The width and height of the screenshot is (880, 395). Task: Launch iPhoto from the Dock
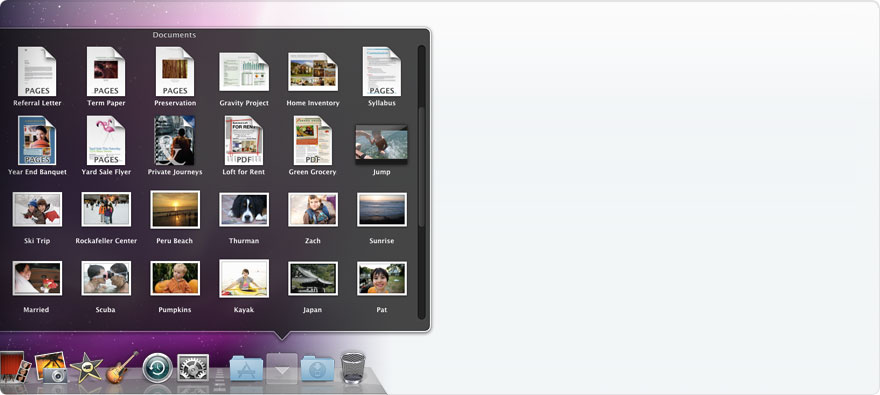click(x=51, y=367)
